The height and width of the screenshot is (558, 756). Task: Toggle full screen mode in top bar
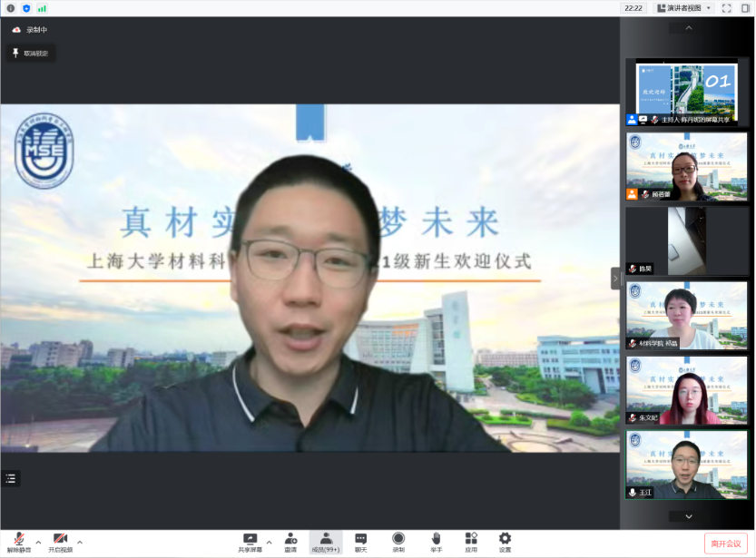[726, 8]
